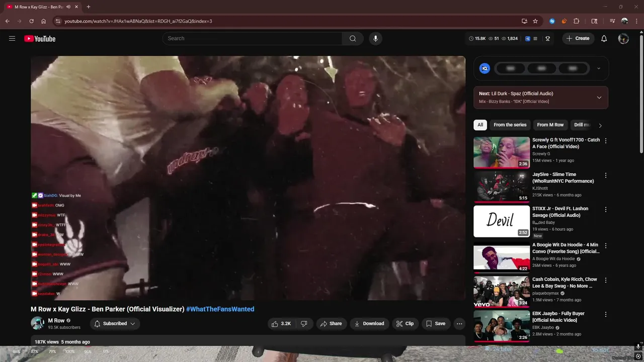The image size is (644, 362).
Task: Expand the Next: Lil Durk playlist panel
Action: [599, 98]
